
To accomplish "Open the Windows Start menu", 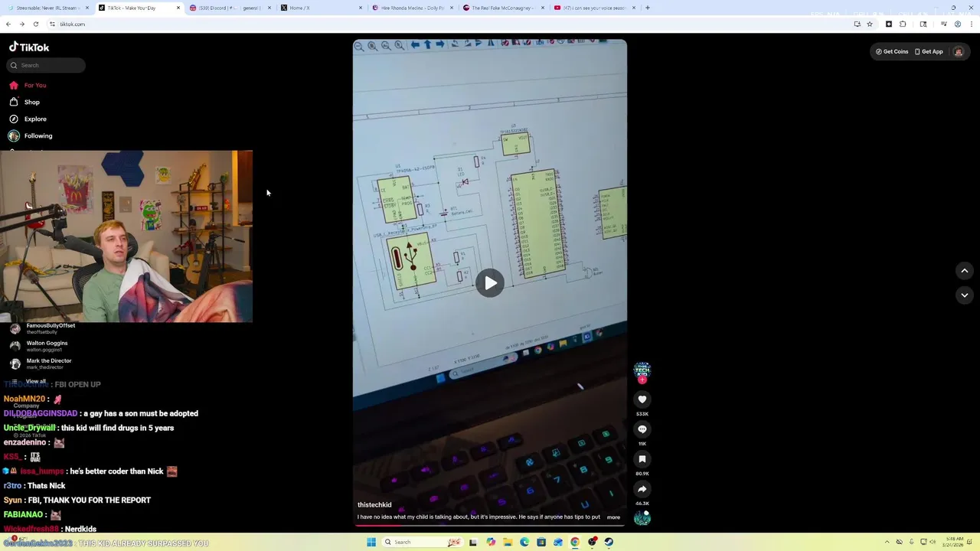I will (x=371, y=542).
